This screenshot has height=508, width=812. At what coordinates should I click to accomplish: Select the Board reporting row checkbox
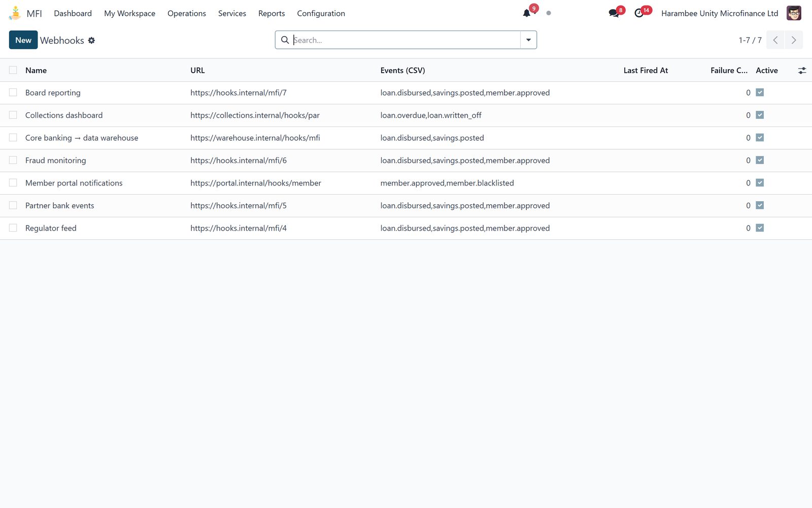click(13, 92)
